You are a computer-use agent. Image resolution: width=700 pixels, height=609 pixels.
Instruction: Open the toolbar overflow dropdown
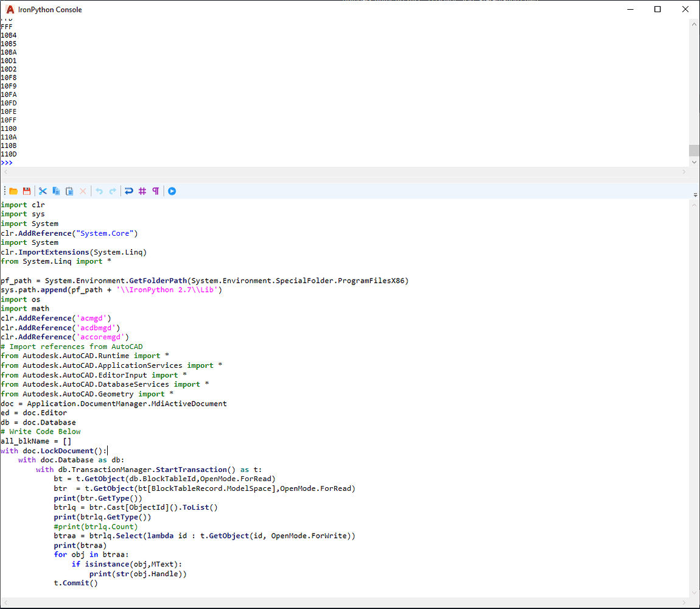coord(695,194)
